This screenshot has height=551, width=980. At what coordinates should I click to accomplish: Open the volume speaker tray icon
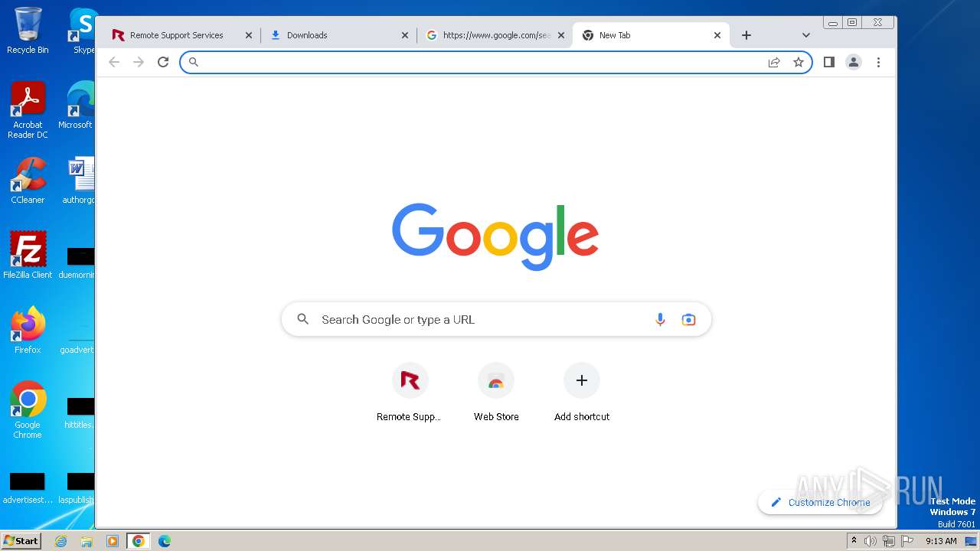[871, 541]
